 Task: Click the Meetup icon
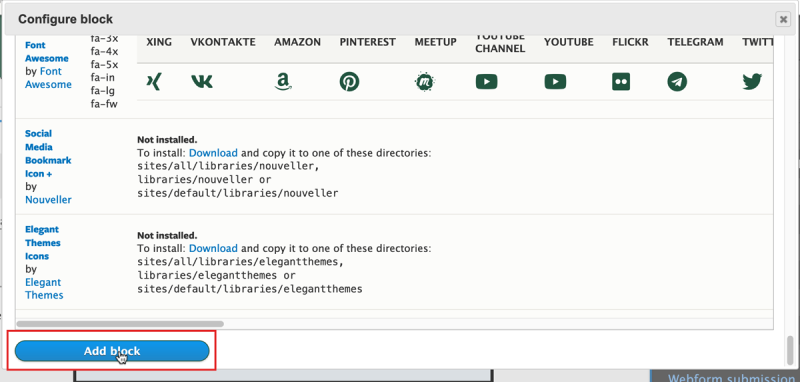pyautogui.click(x=424, y=82)
